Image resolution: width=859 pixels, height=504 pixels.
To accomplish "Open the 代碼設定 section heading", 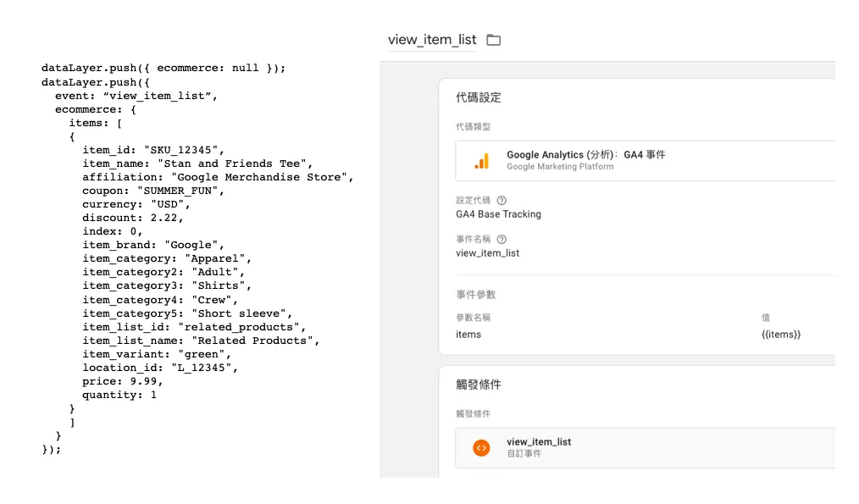I will point(479,97).
